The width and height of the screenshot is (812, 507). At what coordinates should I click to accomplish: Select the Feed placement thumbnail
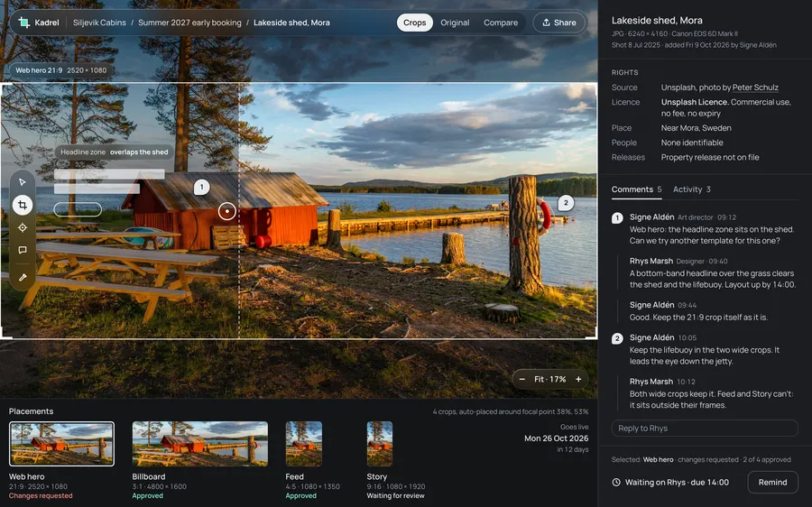304,444
